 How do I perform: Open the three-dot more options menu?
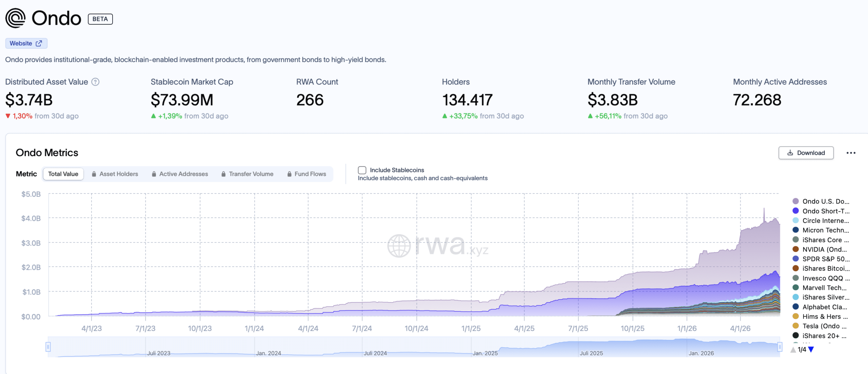coord(851,153)
